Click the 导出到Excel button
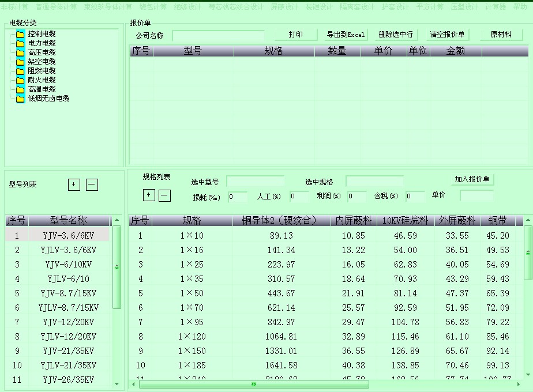The height and width of the screenshot is (392, 533). click(x=346, y=35)
